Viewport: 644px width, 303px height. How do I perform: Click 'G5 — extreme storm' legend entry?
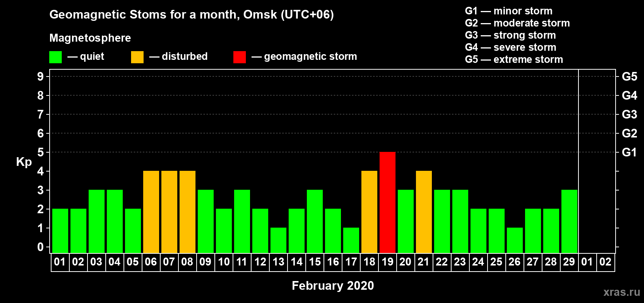(514, 59)
